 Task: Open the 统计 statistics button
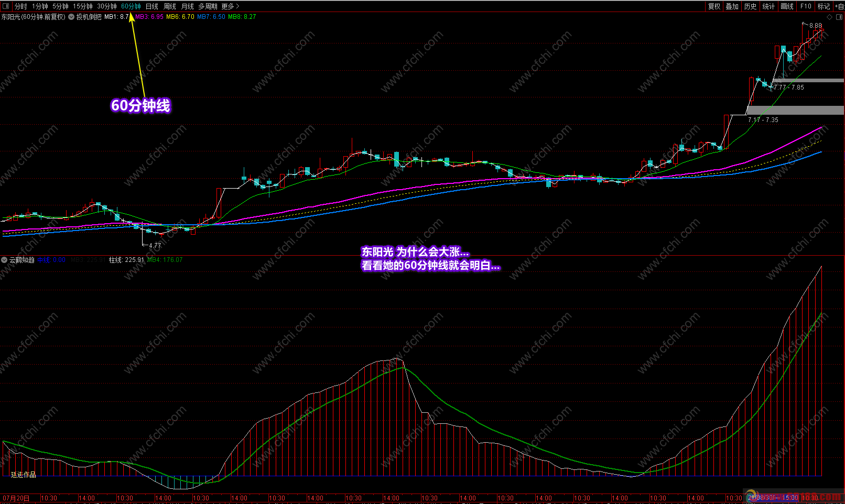[768, 6]
